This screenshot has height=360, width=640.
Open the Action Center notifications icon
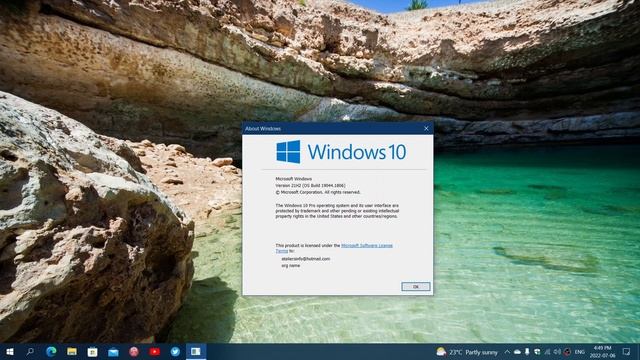tap(627, 352)
